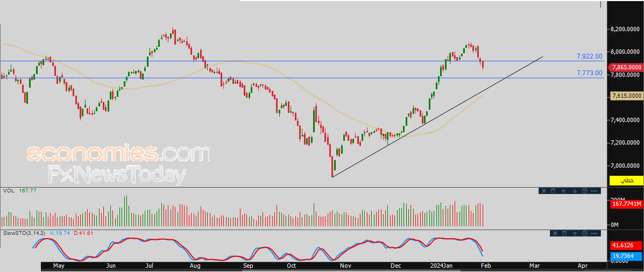The width and height of the screenshot is (644, 272).
Task: Maximize the SlowSTO indicator panel
Action: (564, 233)
